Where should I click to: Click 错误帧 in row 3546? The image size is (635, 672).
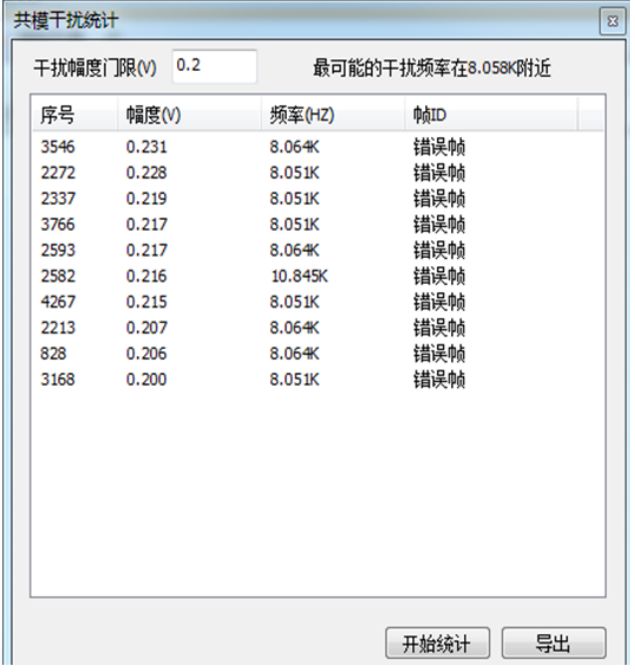click(439, 147)
